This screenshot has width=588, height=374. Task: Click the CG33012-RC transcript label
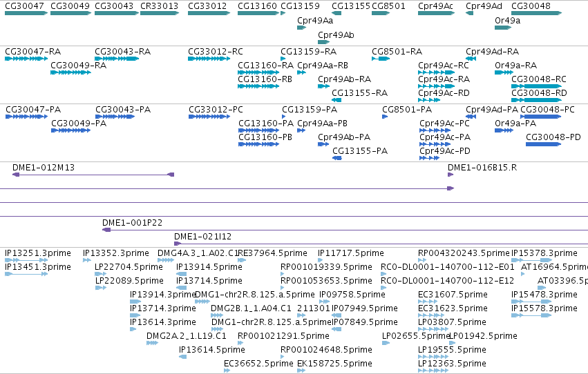coord(216,51)
